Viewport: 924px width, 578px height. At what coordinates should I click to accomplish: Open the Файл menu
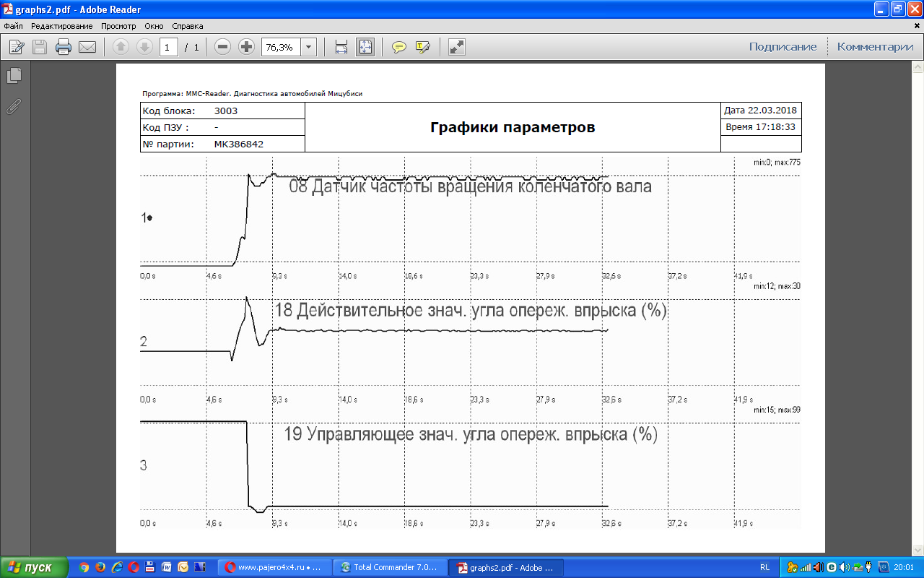click(14, 26)
